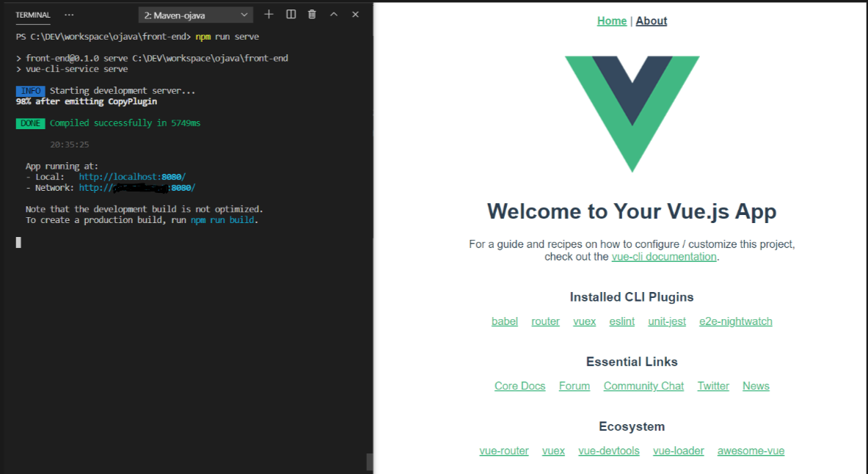Click the DONE badge in terminal output
The image size is (868, 474).
click(30, 123)
